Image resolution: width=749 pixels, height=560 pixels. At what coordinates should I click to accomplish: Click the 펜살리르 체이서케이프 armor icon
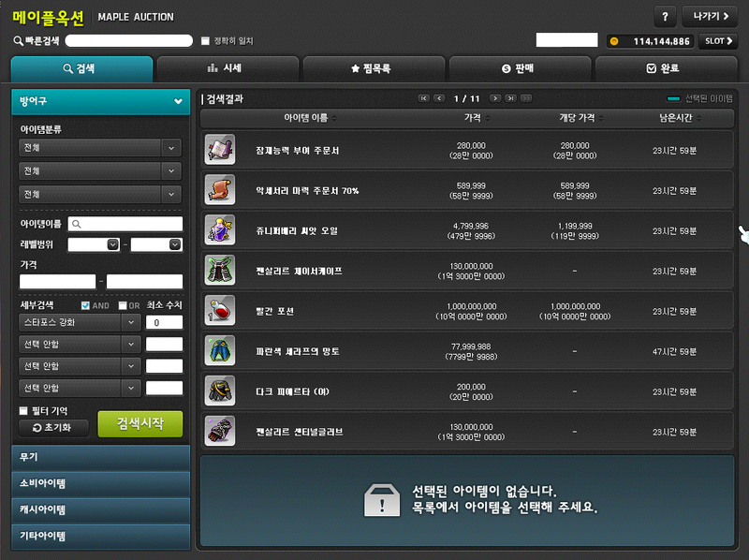pyautogui.click(x=220, y=271)
